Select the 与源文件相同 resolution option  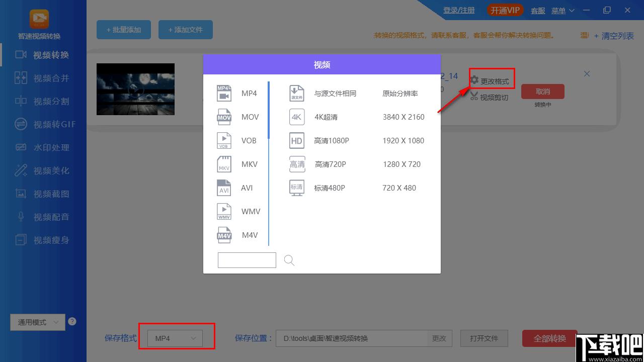(x=335, y=94)
